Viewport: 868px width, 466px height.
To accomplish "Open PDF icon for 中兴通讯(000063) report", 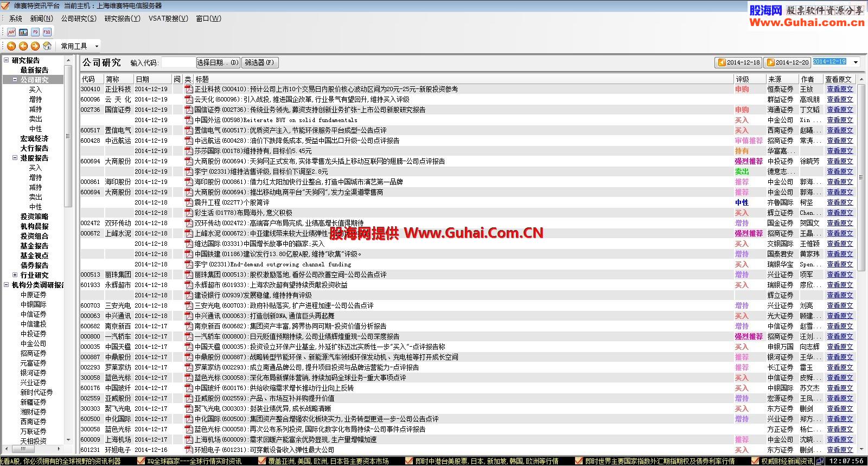I will tap(189, 316).
